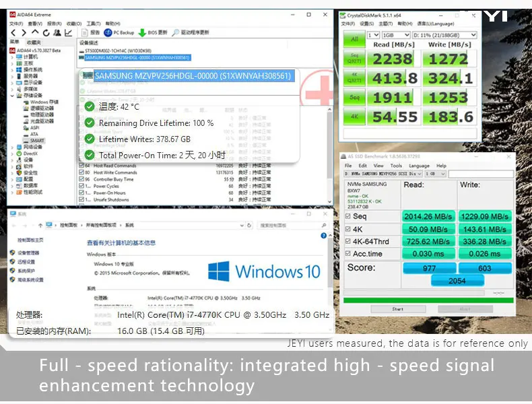Click the report page icon in AIDA64
The height and width of the screenshot is (404, 532).
(85, 32)
